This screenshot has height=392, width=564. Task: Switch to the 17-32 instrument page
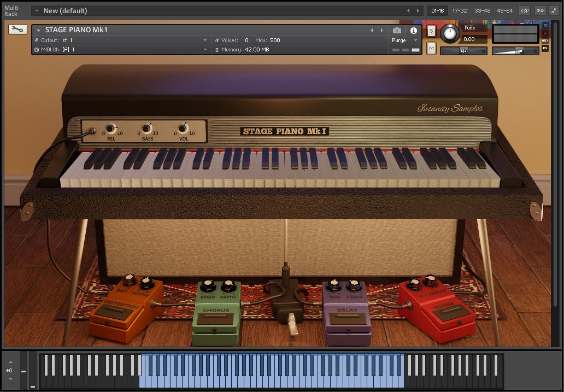click(460, 10)
